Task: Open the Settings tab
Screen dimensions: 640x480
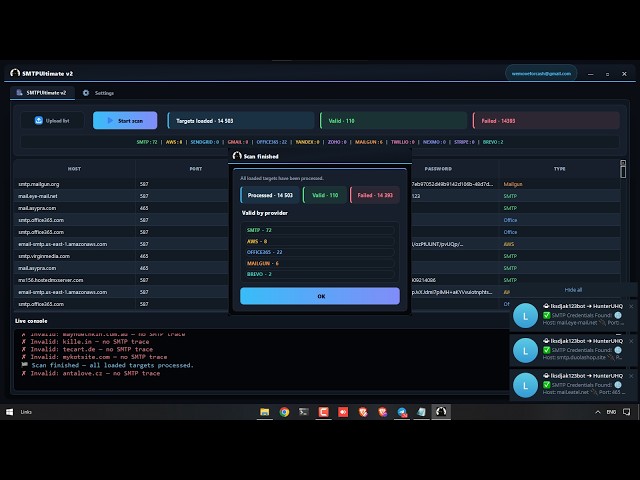Action: coord(98,93)
